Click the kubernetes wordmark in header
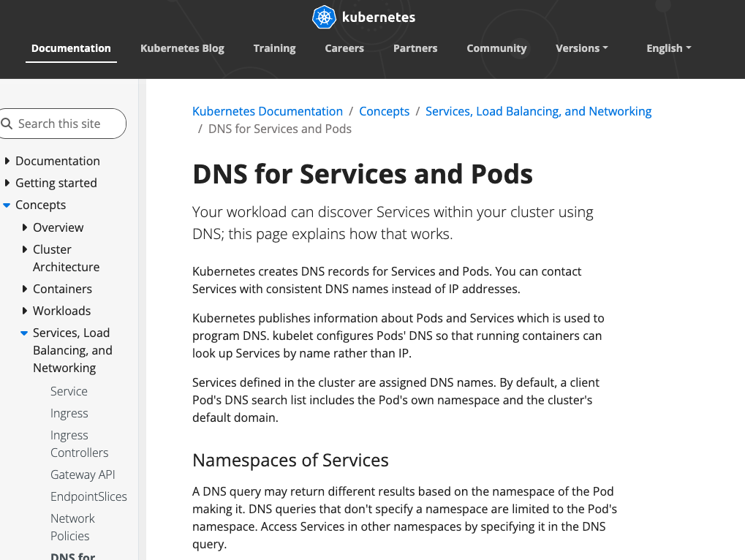The width and height of the screenshot is (745, 560). tap(379, 17)
